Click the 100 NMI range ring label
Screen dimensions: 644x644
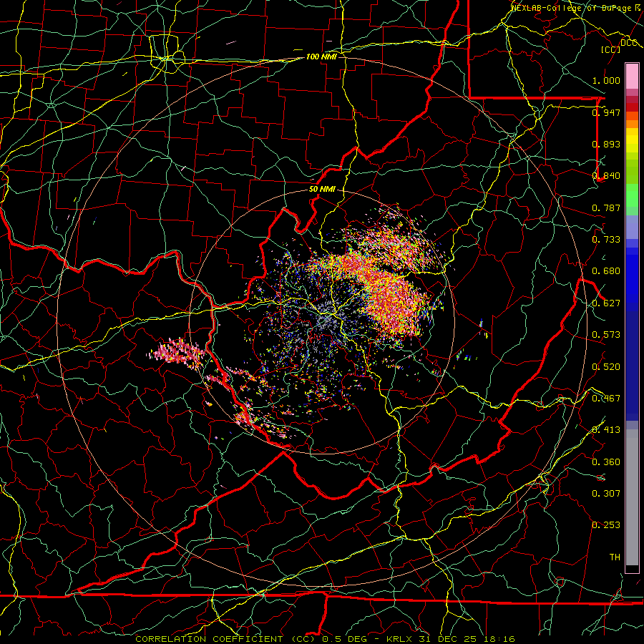(321, 57)
